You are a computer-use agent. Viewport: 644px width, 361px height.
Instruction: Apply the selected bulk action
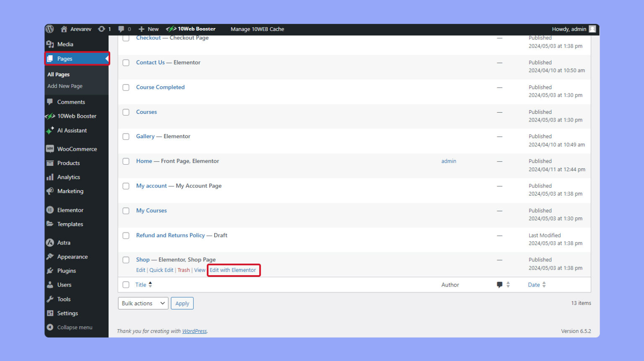pos(182,303)
